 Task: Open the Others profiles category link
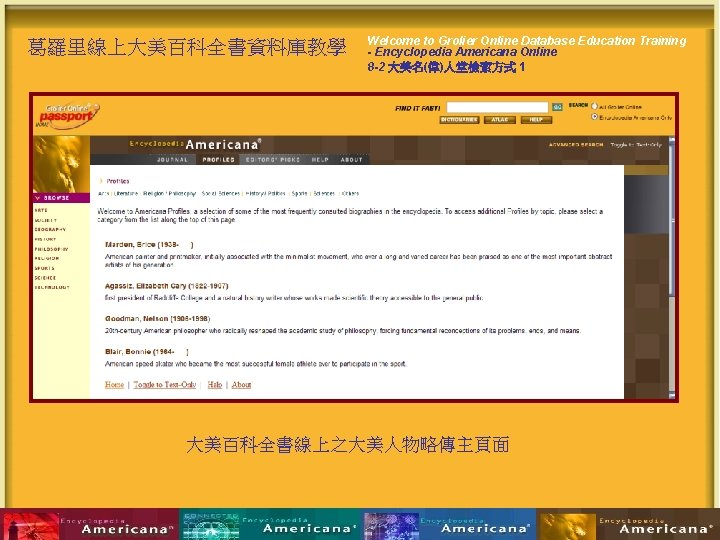(x=350, y=193)
